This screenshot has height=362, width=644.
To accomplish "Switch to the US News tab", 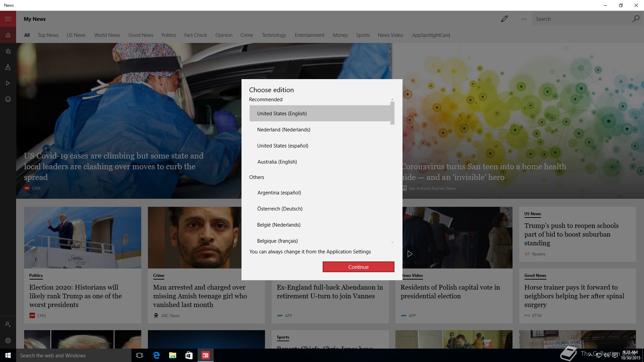I will (76, 35).
